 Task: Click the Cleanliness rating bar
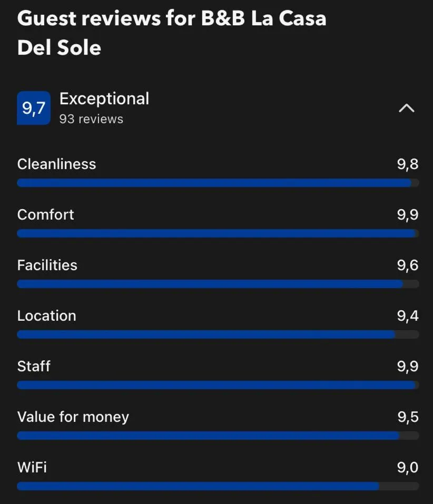pyautogui.click(x=218, y=183)
